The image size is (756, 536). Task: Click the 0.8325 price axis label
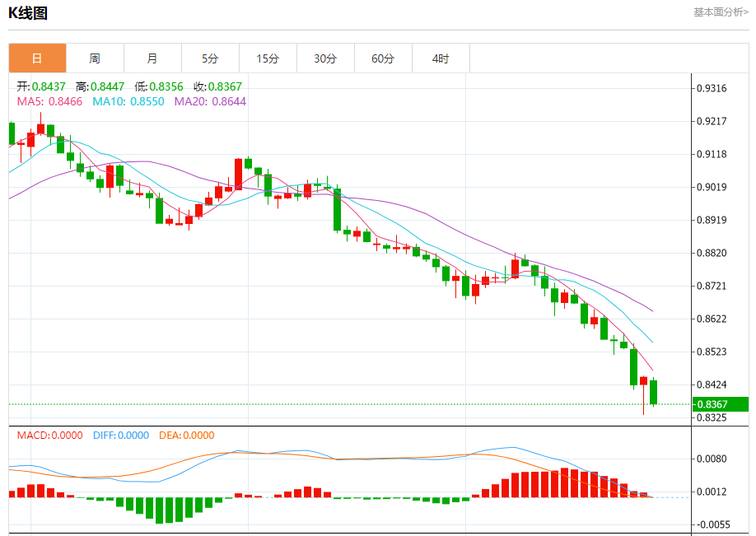(712, 417)
